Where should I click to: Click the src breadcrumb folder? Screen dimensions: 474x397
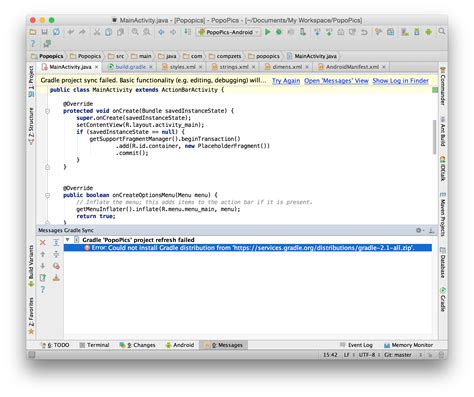116,56
